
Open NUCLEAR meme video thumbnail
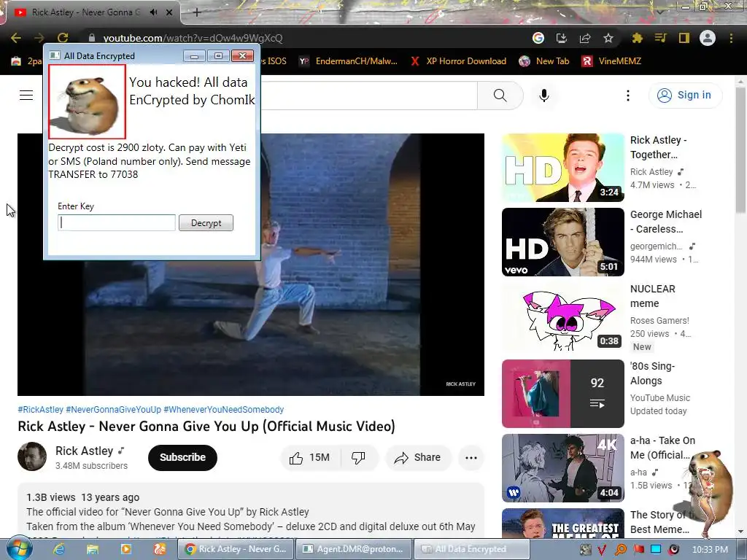point(562,316)
